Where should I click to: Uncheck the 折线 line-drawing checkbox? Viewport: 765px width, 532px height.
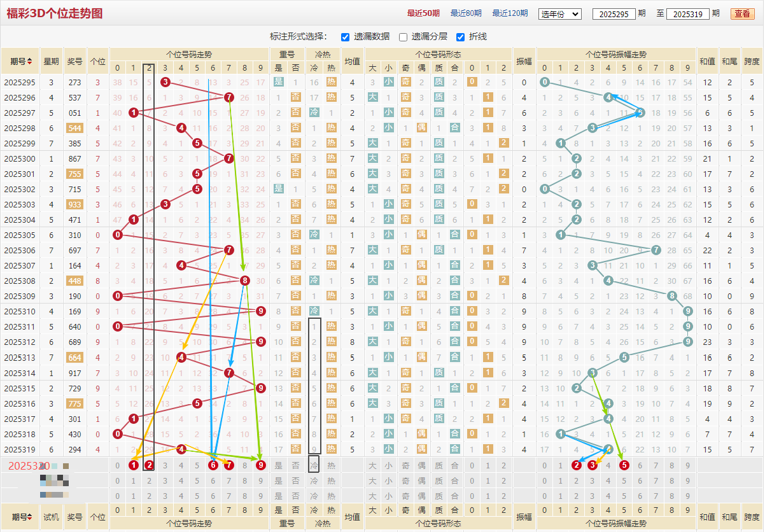461,37
